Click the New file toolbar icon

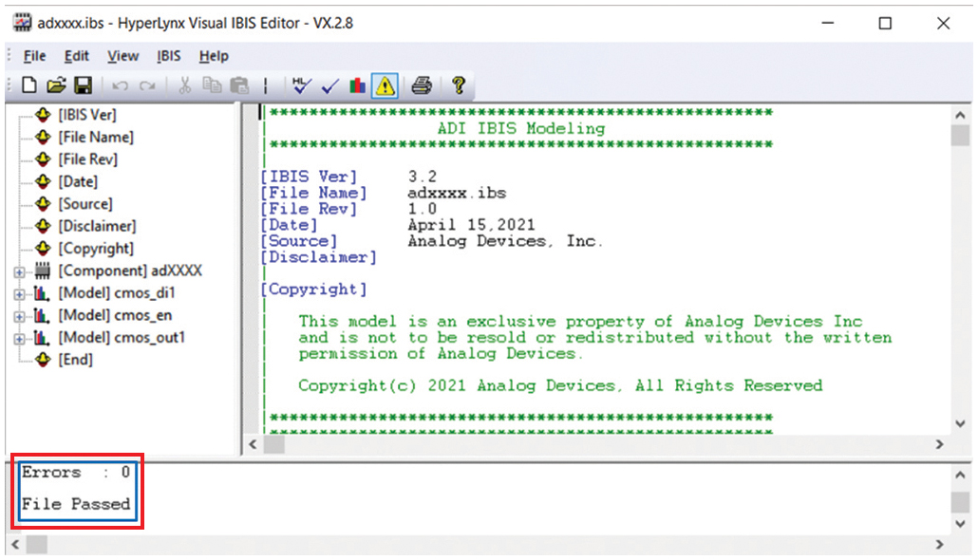pyautogui.click(x=30, y=86)
